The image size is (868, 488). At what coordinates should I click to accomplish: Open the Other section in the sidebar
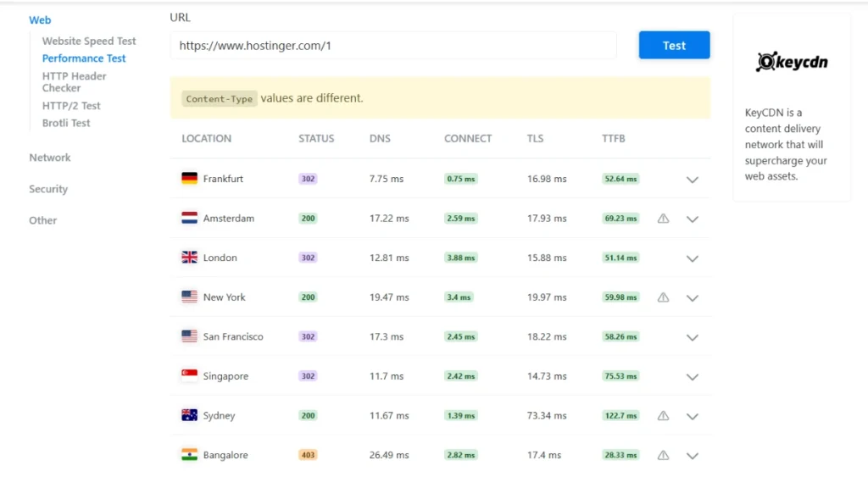tap(42, 220)
